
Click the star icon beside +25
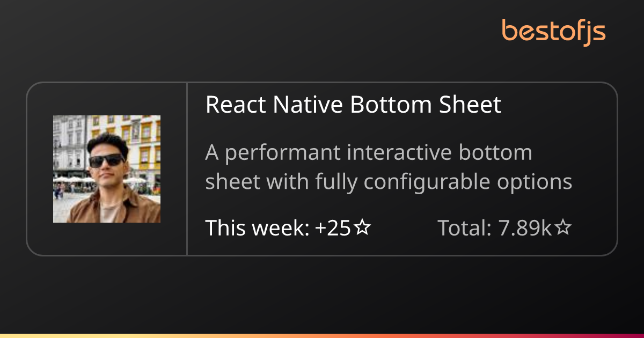pos(363,229)
